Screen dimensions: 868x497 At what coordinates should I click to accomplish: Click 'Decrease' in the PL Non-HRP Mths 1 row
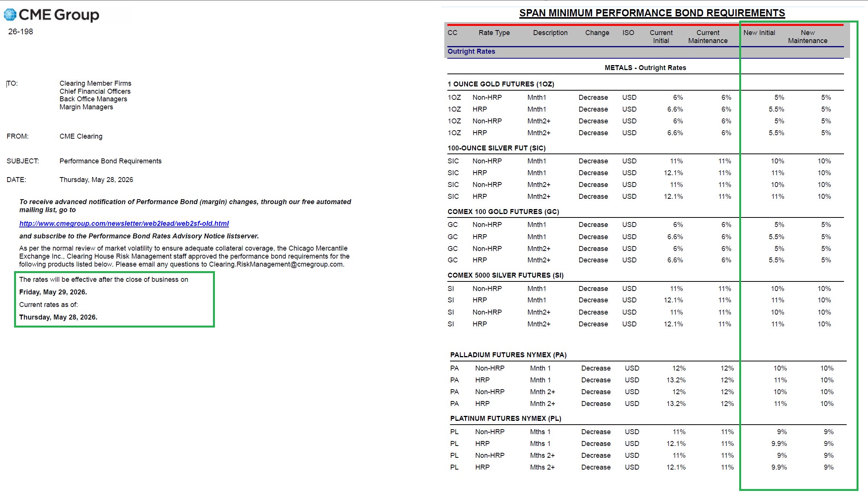(596, 432)
